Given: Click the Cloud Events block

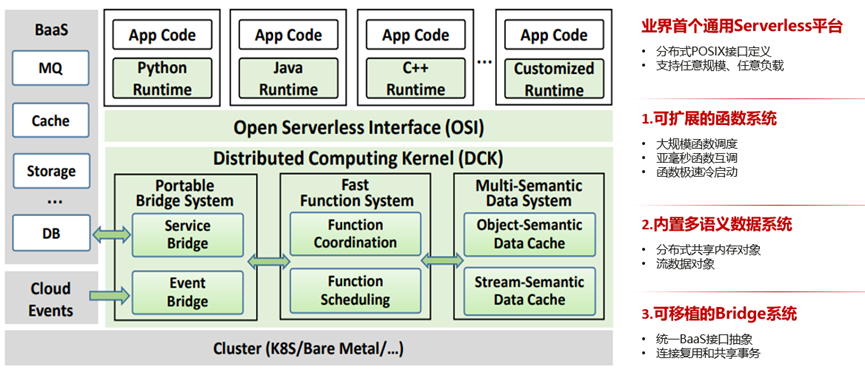Looking at the screenshot, I should click(51, 298).
